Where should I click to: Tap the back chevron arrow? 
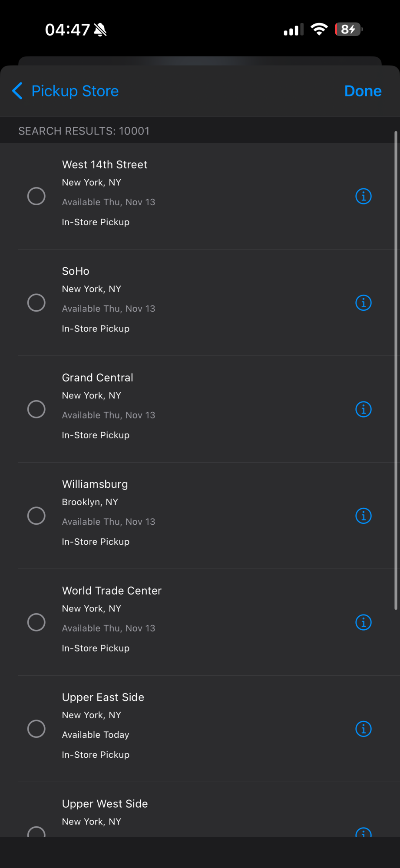(x=17, y=91)
